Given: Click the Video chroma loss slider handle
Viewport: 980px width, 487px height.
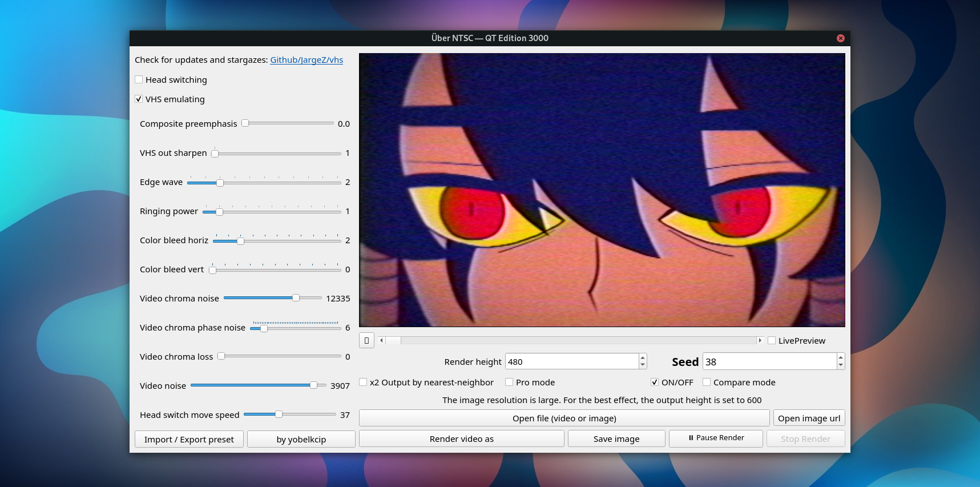Looking at the screenshot, I should pyautogui.click(x=221, y=356).
